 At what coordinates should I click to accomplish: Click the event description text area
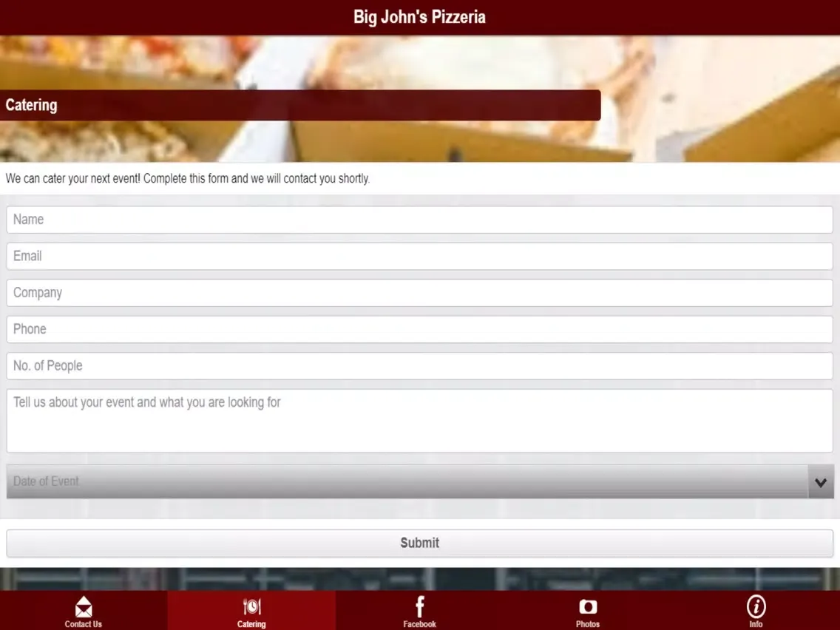[x=419, y=421]
